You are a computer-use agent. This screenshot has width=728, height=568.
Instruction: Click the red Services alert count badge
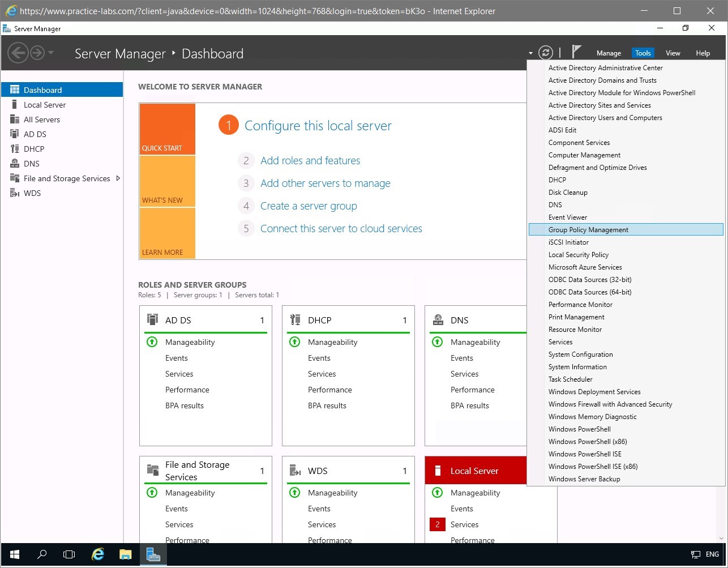click(x=437, y=525)
